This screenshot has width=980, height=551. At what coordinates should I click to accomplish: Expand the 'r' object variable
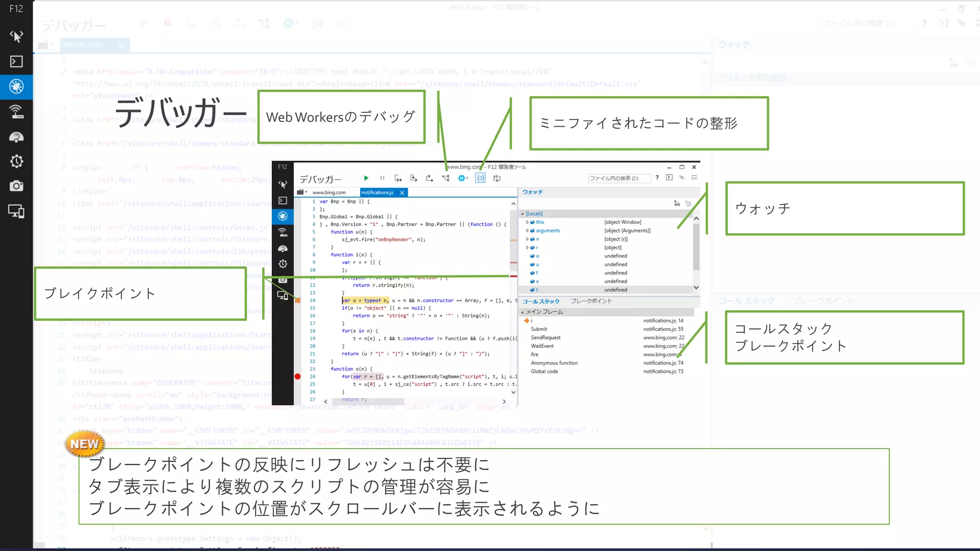(x=527, y=248)
